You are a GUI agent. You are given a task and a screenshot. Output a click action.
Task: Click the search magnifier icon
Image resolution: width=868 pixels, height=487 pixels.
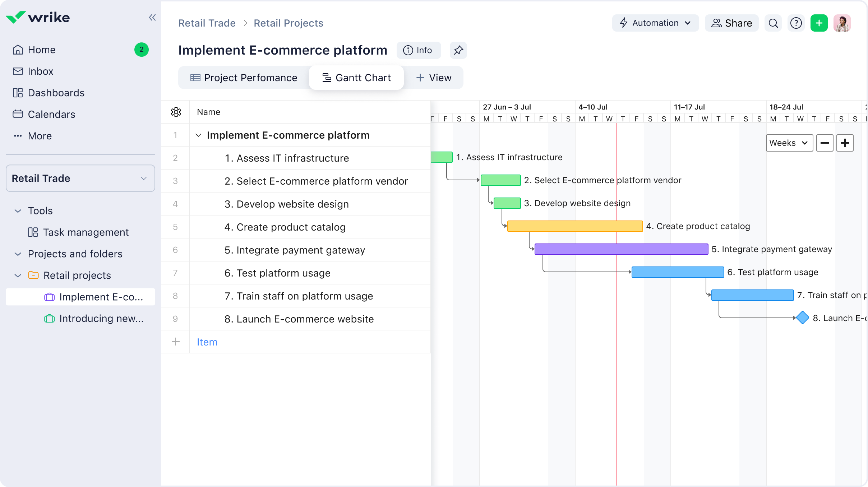tap(773, 23)
